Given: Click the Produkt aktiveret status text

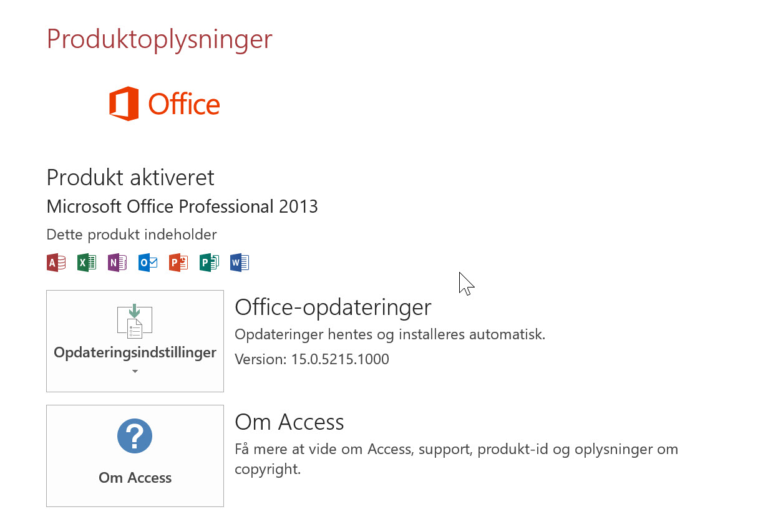Looking at the screenshot, I should [130, 178].
